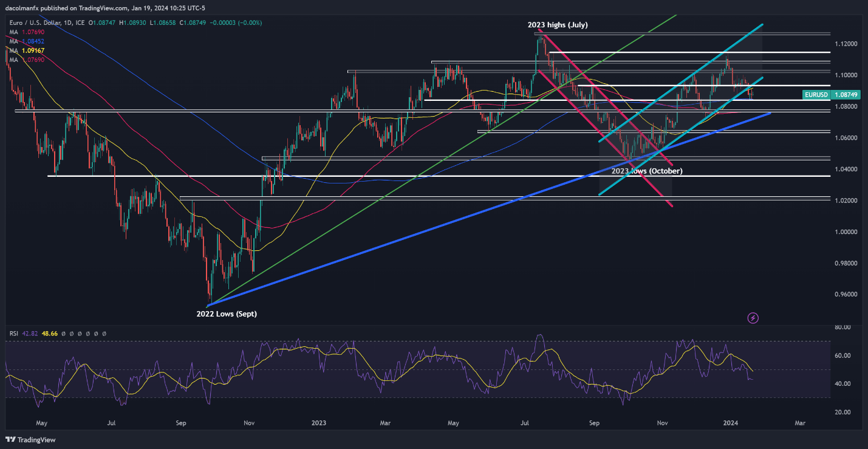This screenshot has width=868, height=449.
Task: Click the '2022 Lows (Sept)' annotation
Action: point(227,314)
